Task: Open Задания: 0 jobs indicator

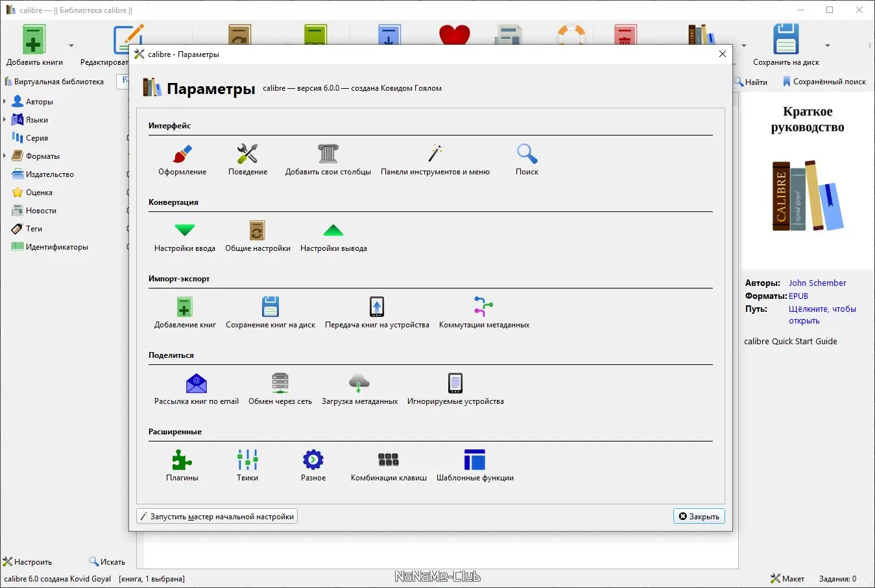Action: 837,579
